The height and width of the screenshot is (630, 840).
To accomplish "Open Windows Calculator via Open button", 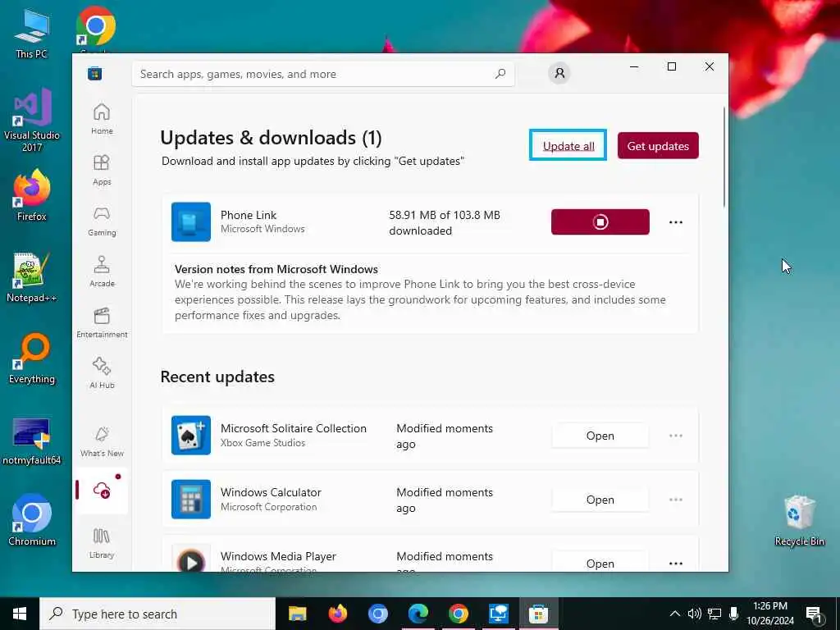I will click(x=600, y=500).
